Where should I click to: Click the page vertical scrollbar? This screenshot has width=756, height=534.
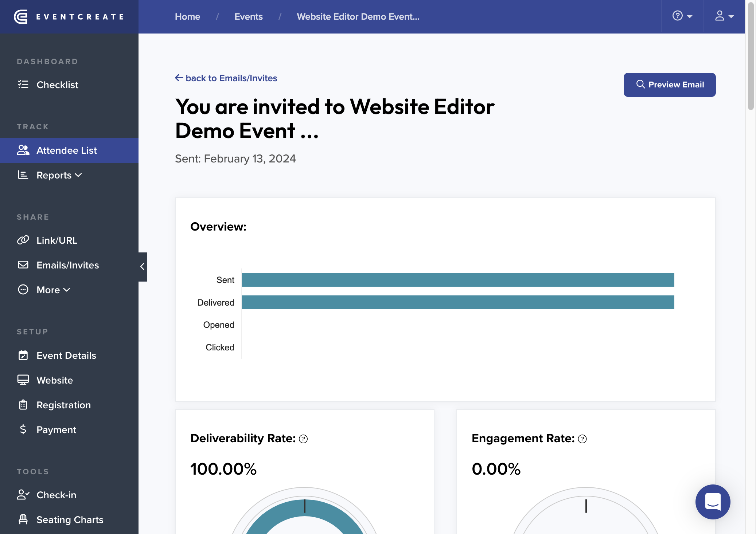[751, 56]
